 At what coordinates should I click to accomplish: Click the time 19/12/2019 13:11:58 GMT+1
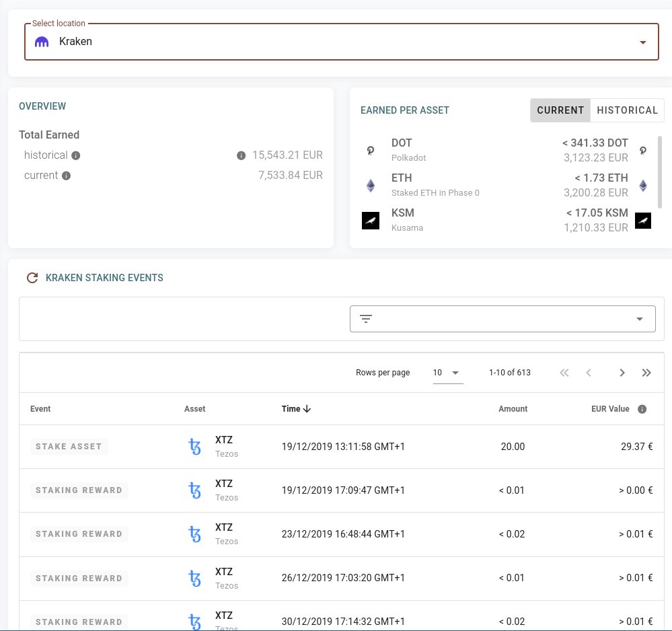coord(343,447)
